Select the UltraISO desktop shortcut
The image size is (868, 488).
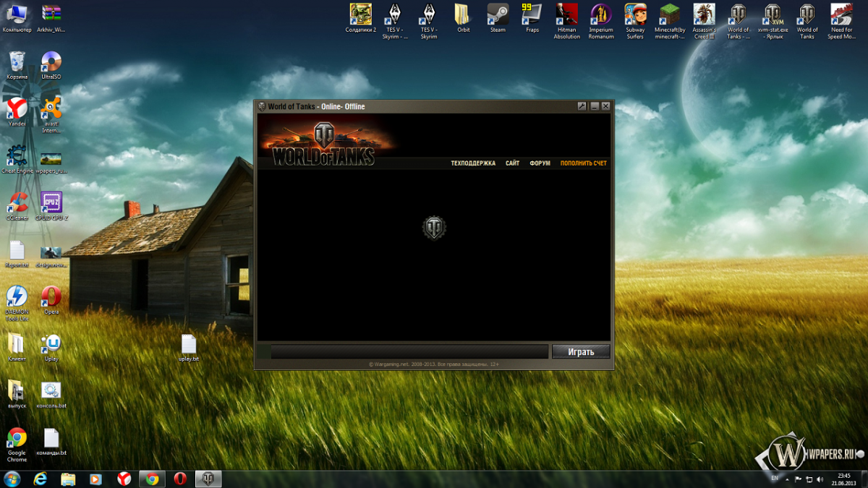coord(51,65)
